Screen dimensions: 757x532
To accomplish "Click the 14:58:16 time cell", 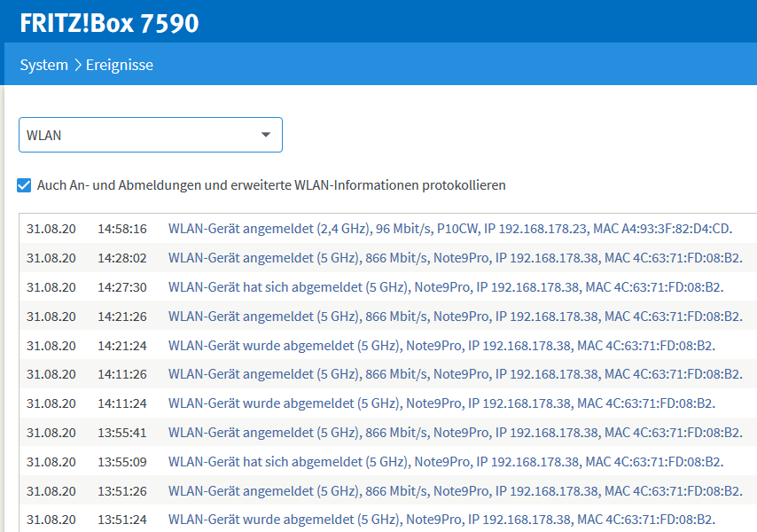I will (x=122, y=229).
